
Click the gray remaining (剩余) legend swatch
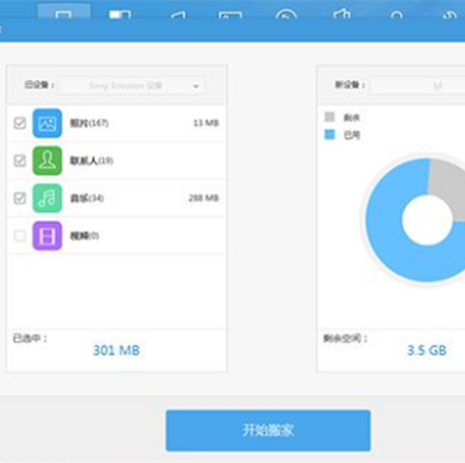[330, 117]
